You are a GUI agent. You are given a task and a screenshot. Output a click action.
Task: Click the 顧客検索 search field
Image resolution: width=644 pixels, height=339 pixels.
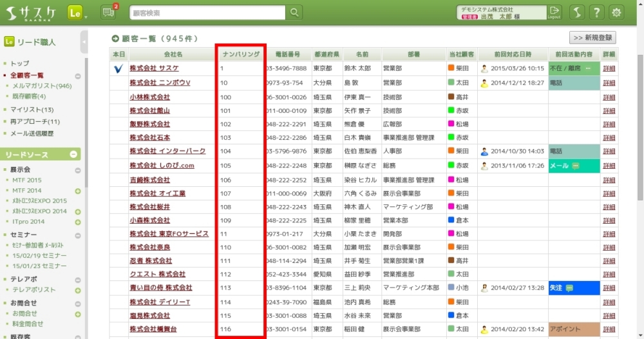point(206,13)
